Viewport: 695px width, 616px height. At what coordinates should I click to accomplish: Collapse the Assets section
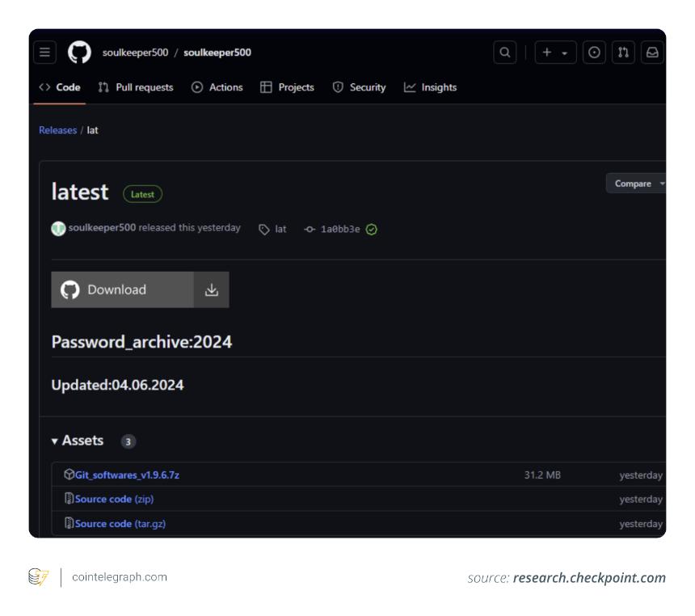coord(78,441)
